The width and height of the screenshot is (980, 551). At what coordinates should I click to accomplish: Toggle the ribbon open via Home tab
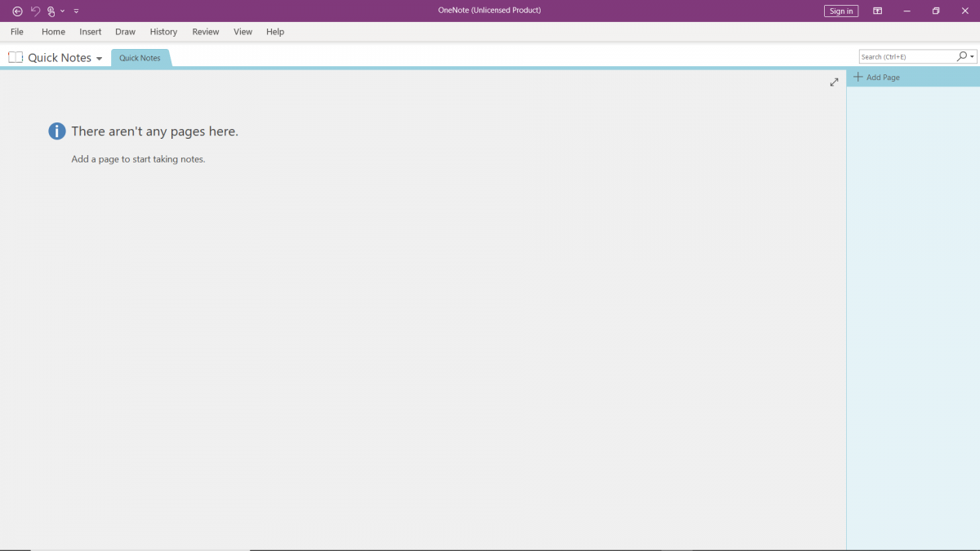(53, 31)
